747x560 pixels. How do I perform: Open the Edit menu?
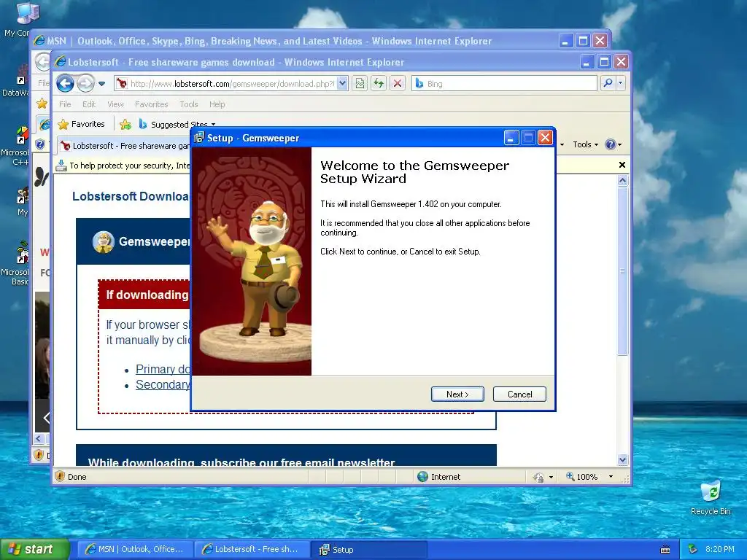[x=88, y=104]
